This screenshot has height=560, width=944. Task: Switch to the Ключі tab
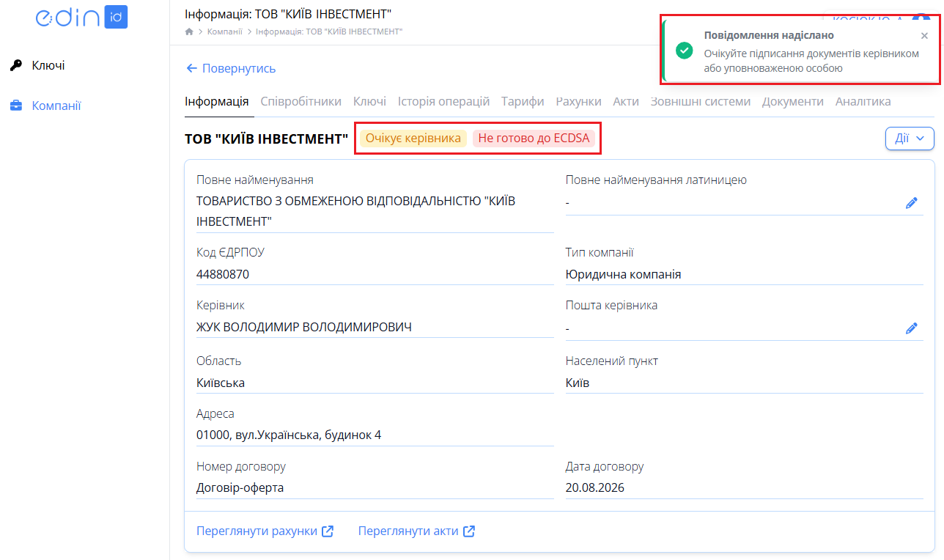[x=369, y=102]
